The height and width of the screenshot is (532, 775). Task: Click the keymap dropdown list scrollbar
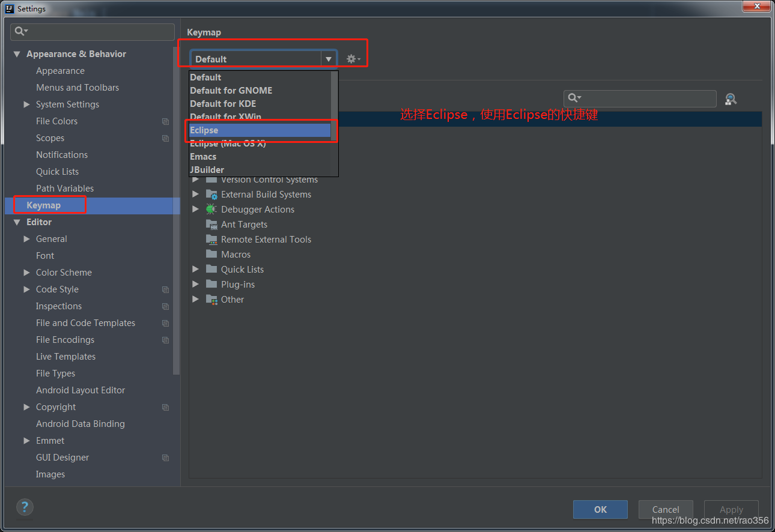(x=334, y=106)
